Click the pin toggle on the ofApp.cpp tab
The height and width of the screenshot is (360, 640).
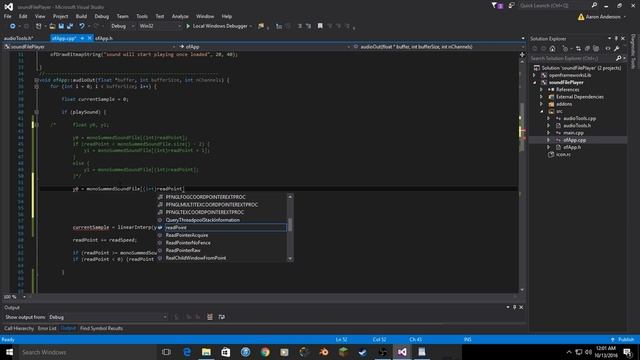82,38
